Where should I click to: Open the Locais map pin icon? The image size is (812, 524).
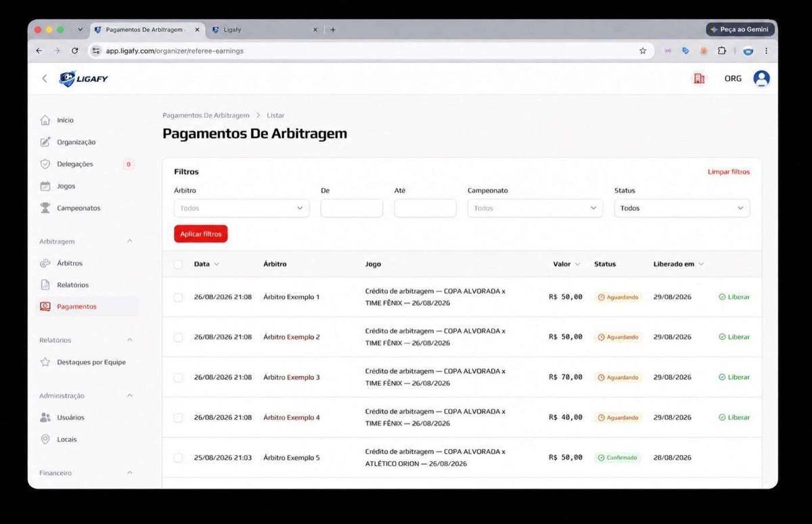(x=45, y=439)
